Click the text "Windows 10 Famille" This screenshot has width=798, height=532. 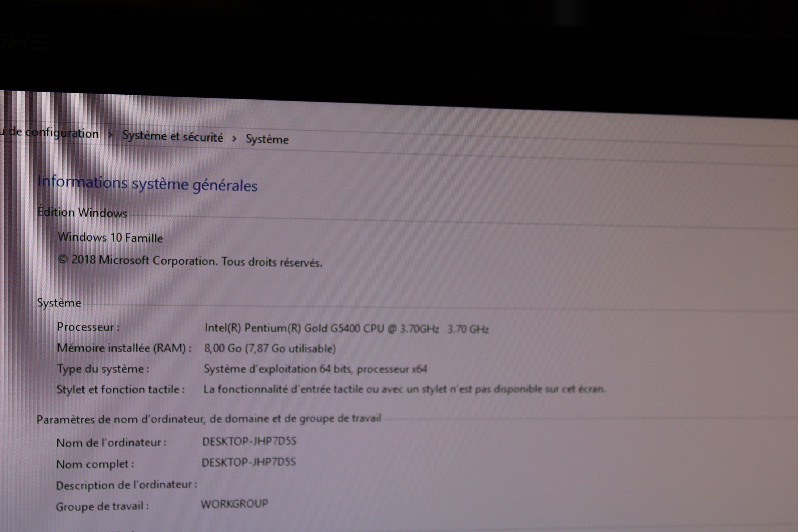(x=110, y=238)
